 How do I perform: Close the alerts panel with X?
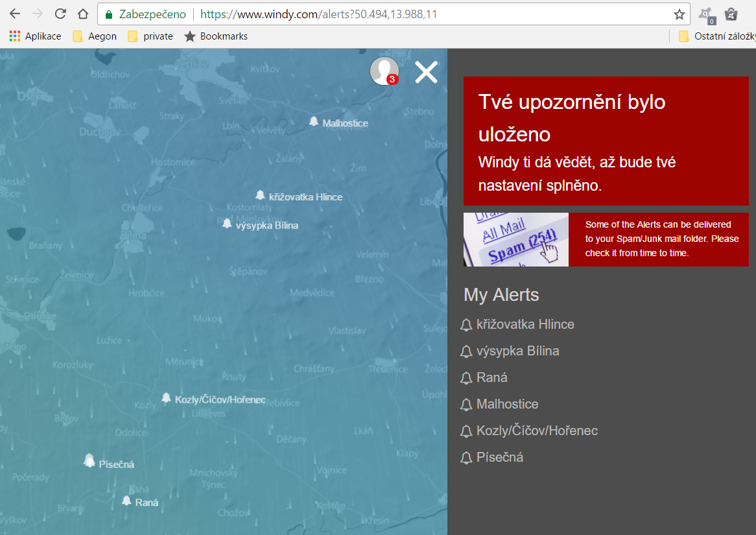coord(426,72)
